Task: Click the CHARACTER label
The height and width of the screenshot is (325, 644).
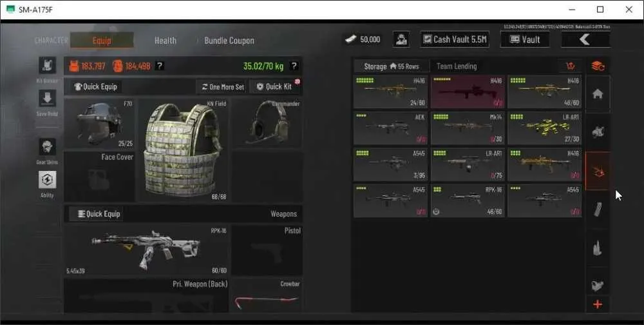Action: coord(52,41)
